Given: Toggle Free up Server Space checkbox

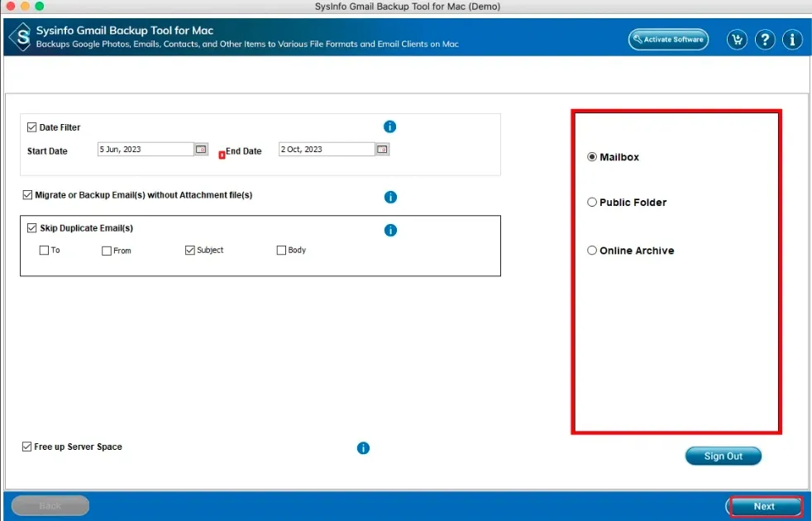Looking at the screenshot, I should (27, 447).
